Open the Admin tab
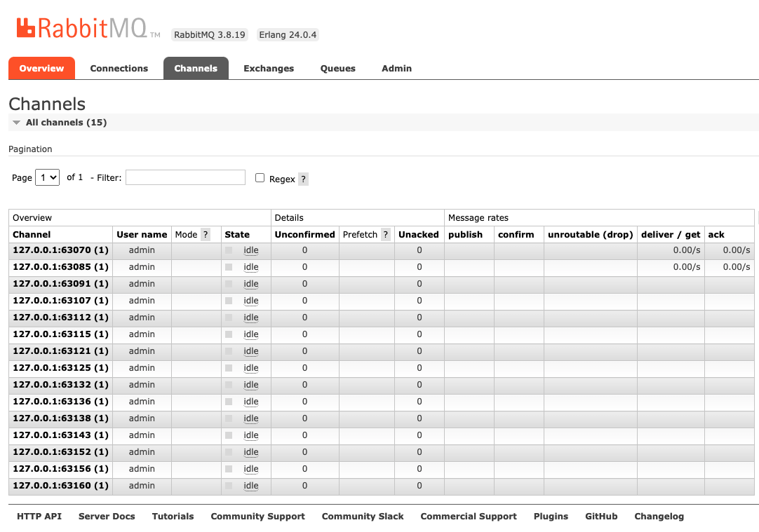This screenshot has width=759, height=532. 396,68
